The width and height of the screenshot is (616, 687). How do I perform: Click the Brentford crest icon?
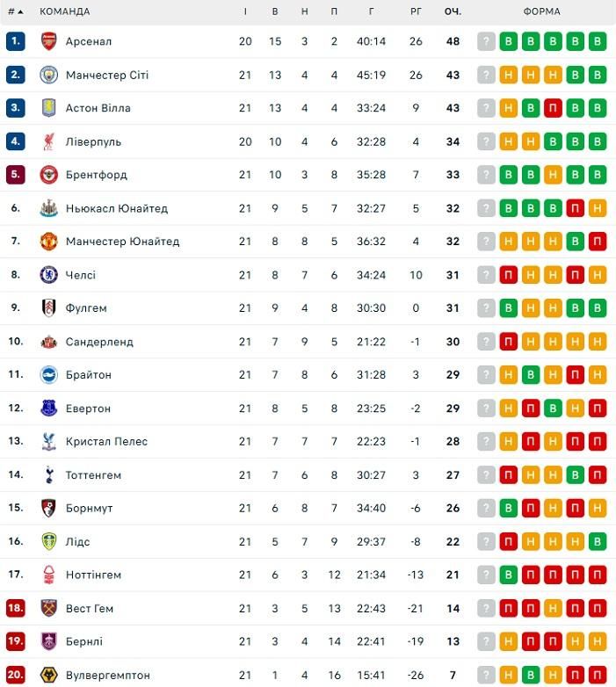point(48,175)
